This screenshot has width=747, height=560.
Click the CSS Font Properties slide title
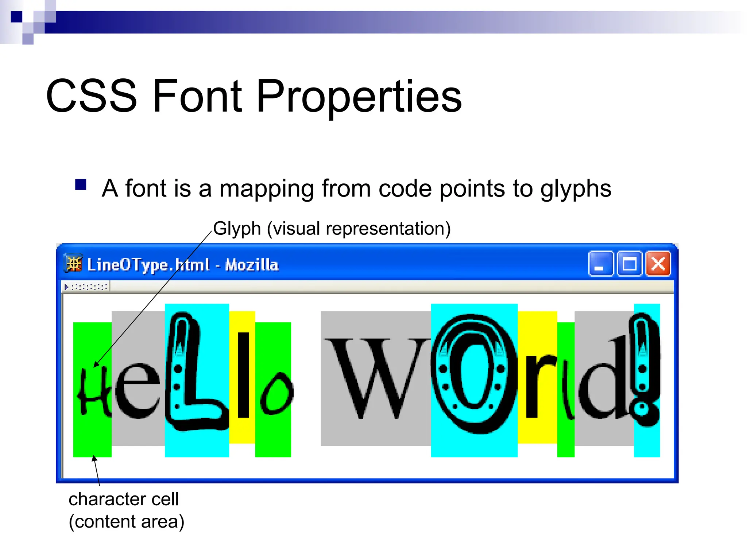point(254,96)
